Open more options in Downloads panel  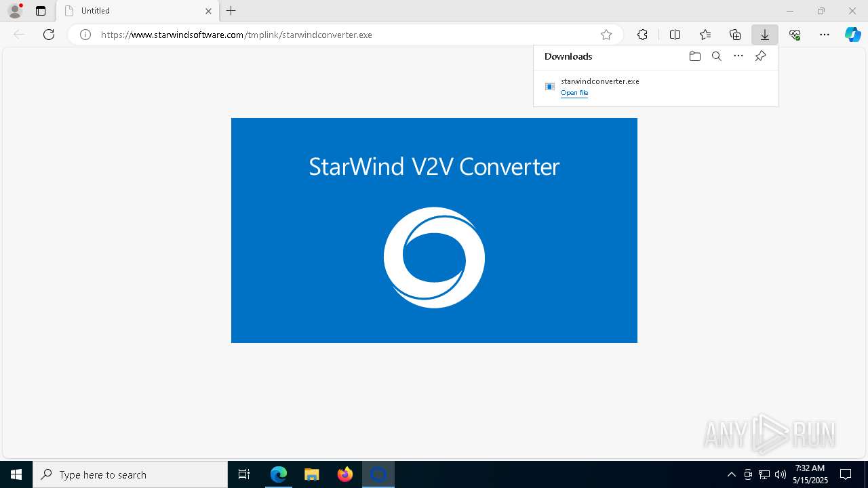click(x=738, y=56)
